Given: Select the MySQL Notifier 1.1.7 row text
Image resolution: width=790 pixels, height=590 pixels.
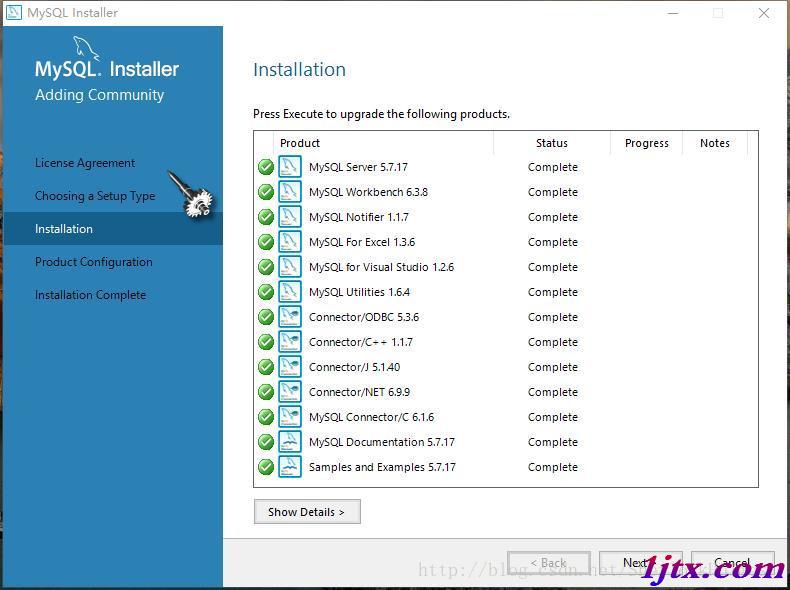Looking at the screenshot, I should coord(359,217).
